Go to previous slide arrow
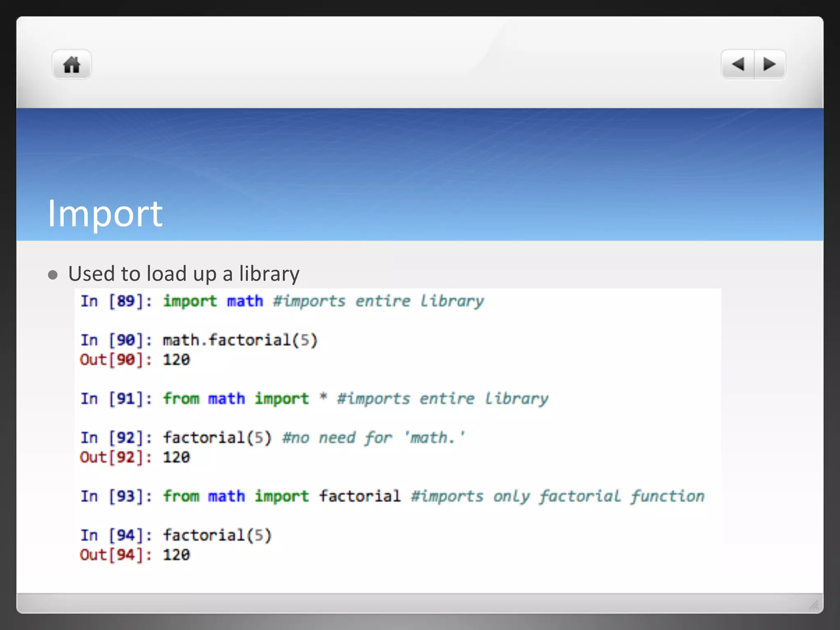Screen dimensions: 840x630 point(738,64)
